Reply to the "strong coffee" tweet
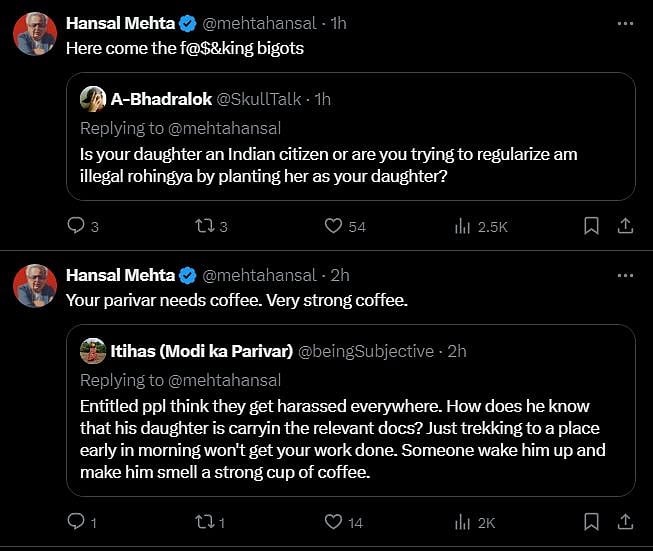The width and height of the screenshot is (653, 551). coord(75,521)
